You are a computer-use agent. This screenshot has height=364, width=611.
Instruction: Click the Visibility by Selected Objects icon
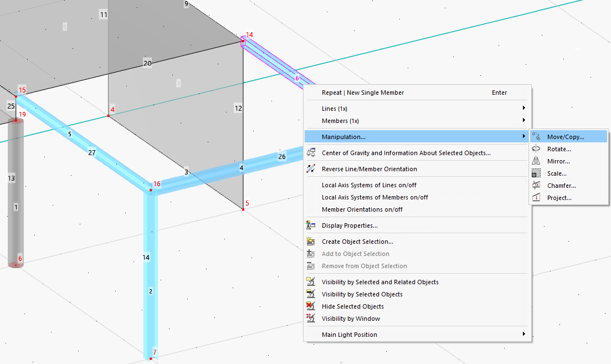pyautogui.click(x=311, y=294)
